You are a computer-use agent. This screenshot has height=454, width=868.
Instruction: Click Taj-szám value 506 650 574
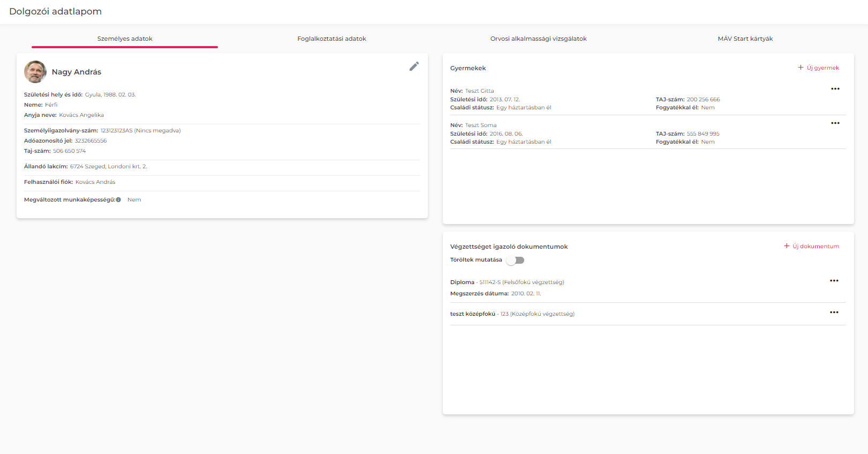[x=69, y=151]
